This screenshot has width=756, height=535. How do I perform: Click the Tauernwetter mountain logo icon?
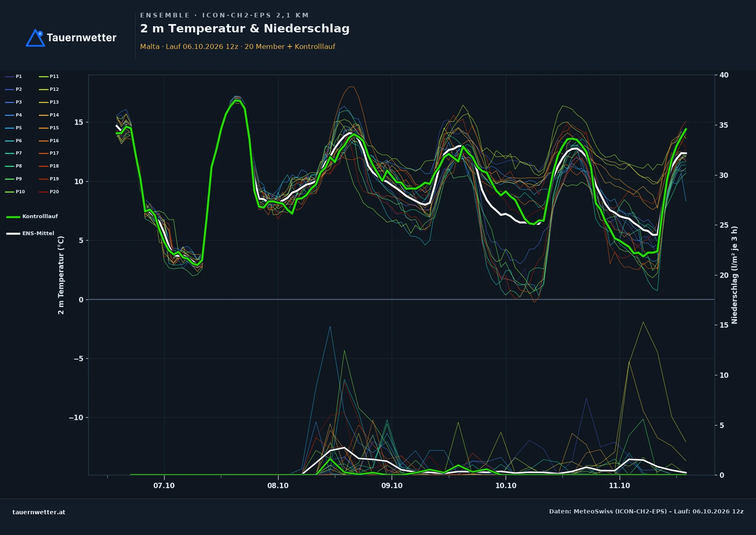point(36,38)
